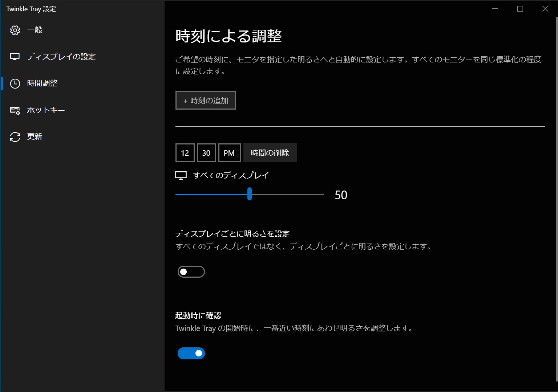Select the 更新 sidebar item
This screenshot has width=558, height=392.
[x=35, y=136]
